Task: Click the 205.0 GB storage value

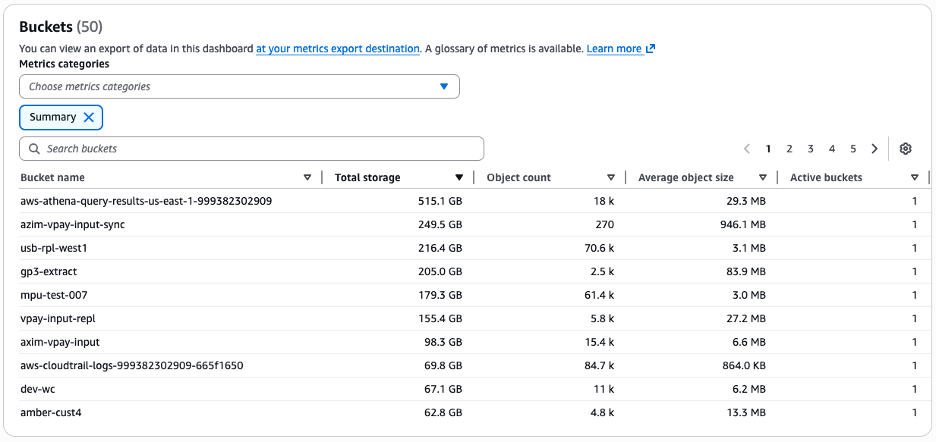Action: pyautogui.click(x=439, y=272)
